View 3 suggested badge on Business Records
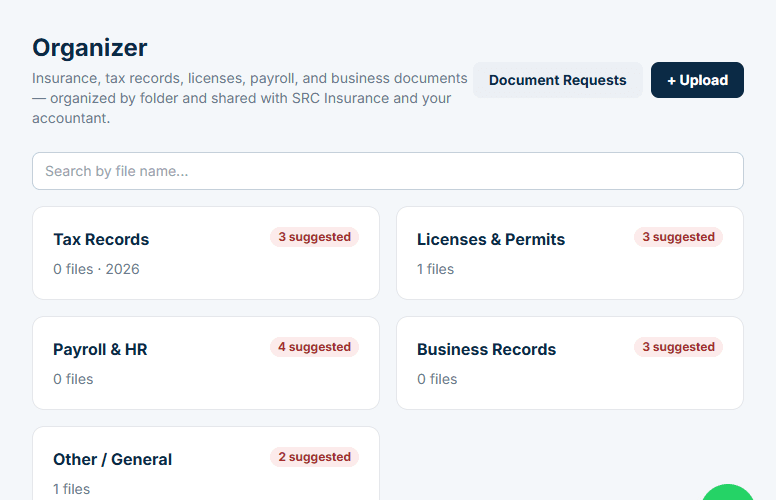Image resolution: width=776 pixels, height=500 pixels. (679, 347)
